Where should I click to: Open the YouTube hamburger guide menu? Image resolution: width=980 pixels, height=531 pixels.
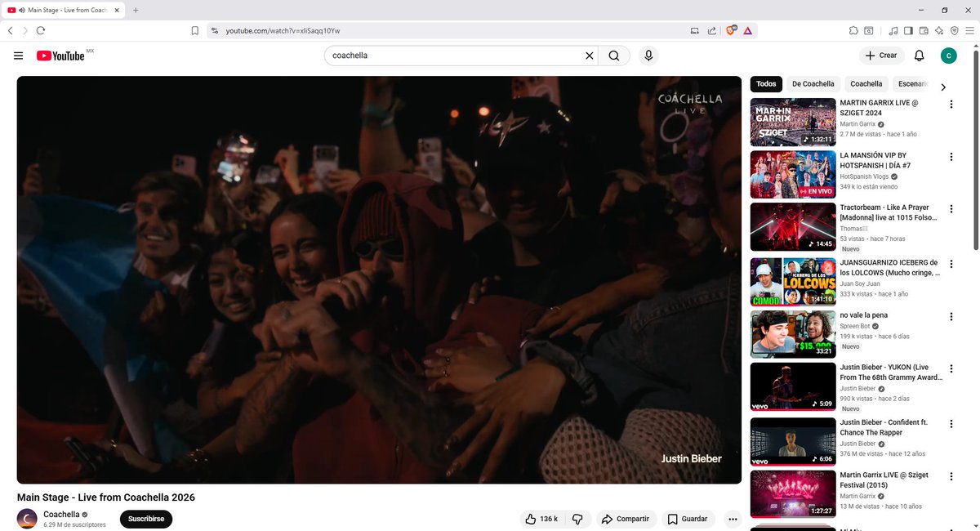18,56
